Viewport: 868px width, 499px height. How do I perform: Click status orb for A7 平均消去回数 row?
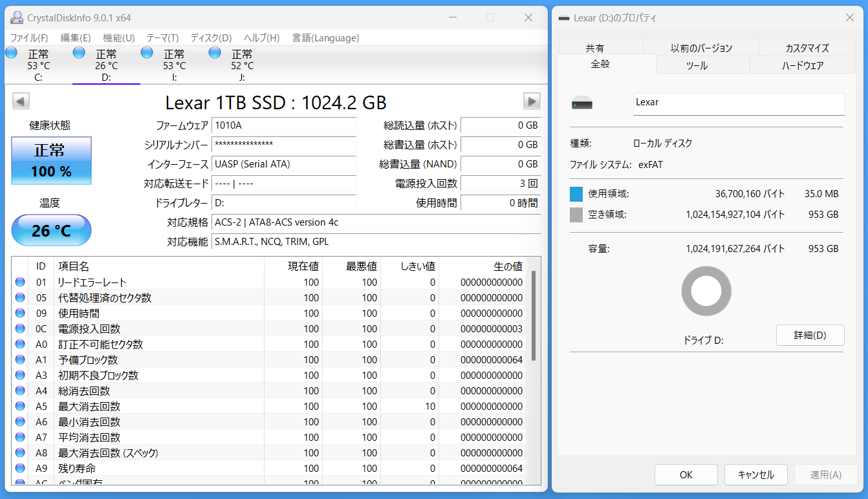pyautogui.click(x=20, y=438)
